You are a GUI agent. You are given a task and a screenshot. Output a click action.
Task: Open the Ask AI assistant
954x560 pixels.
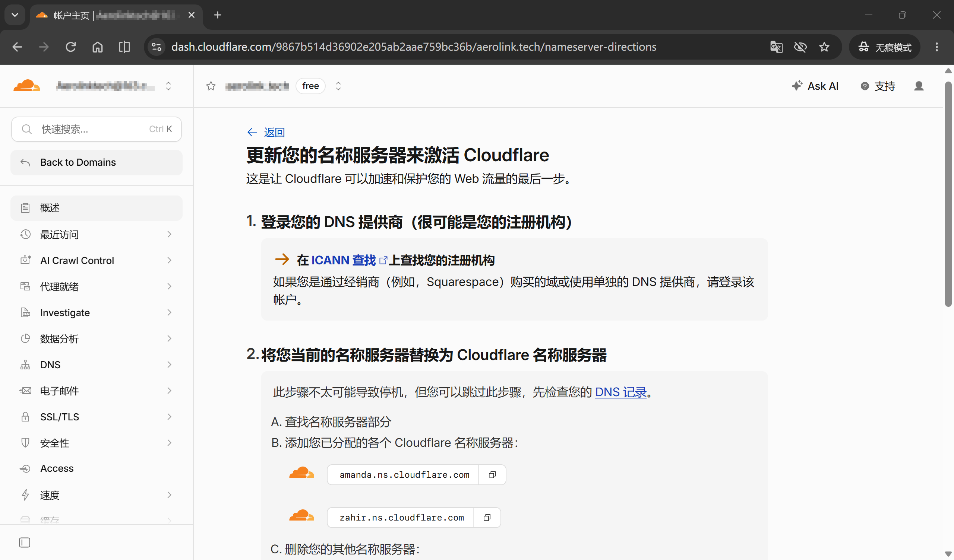point(815,86)
